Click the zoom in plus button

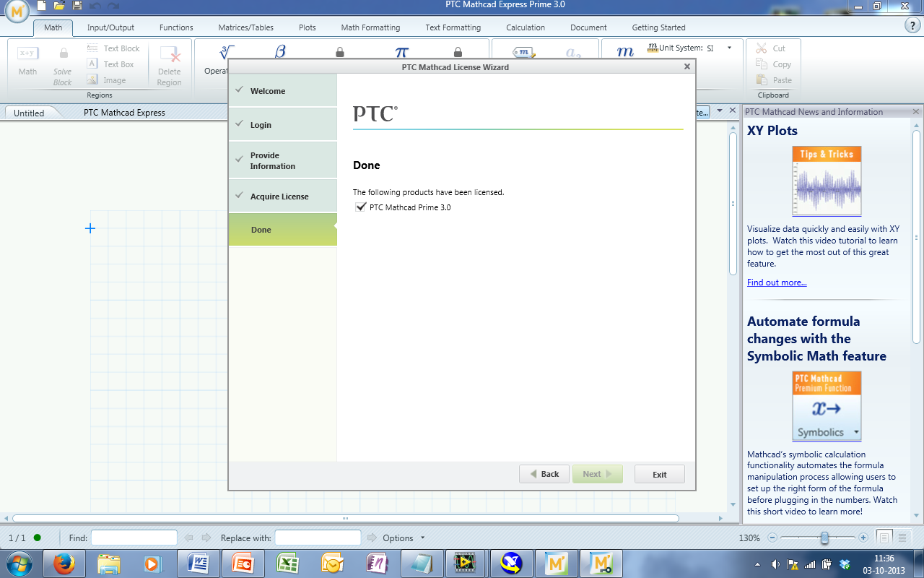[863, 538]
